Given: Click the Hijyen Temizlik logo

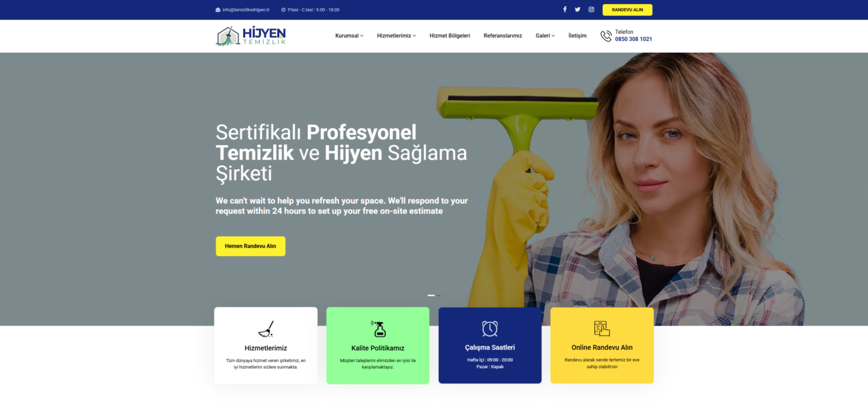Looking at the screenshot, I should pos(251,36).
